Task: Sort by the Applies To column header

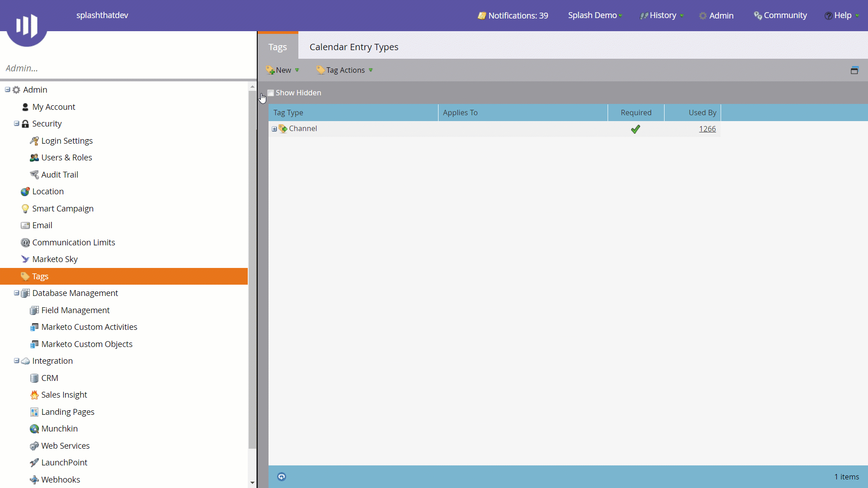Action: [523, 113]
